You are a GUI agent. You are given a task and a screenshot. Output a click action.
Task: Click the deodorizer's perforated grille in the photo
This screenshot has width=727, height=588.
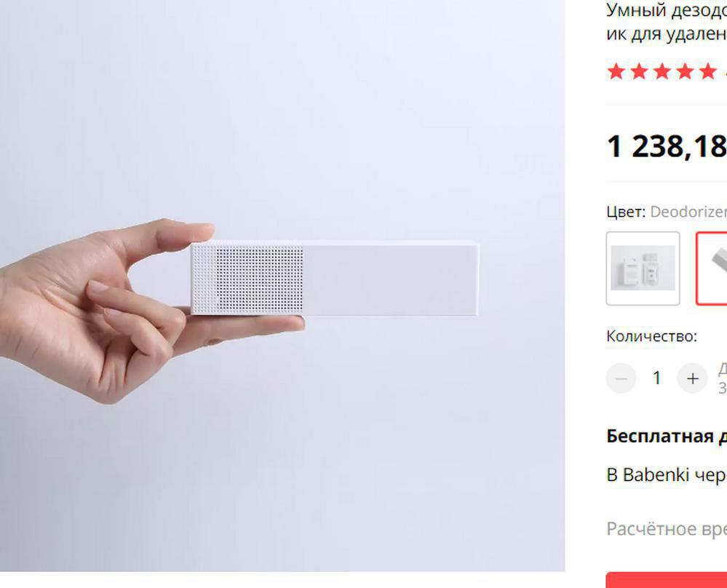click(247, 279)
